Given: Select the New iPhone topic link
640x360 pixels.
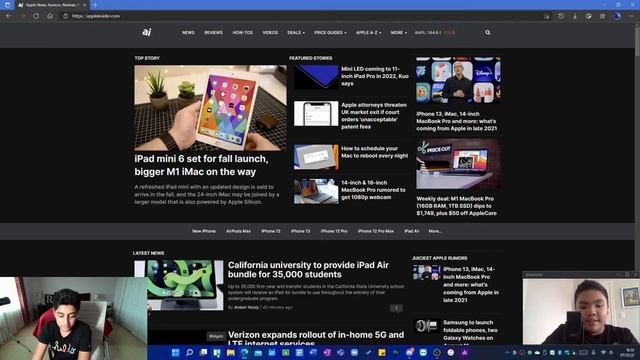Looking at the screenshot, I should coord(204,231).
